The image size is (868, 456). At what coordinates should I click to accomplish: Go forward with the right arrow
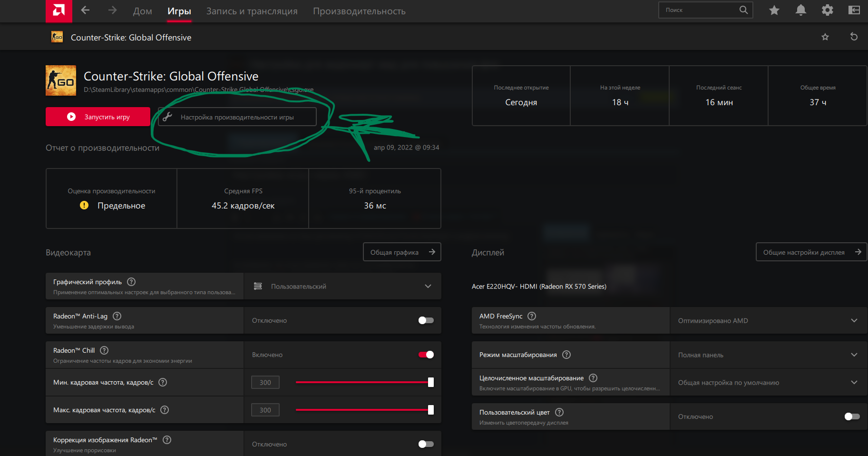[x=112, y=10]
